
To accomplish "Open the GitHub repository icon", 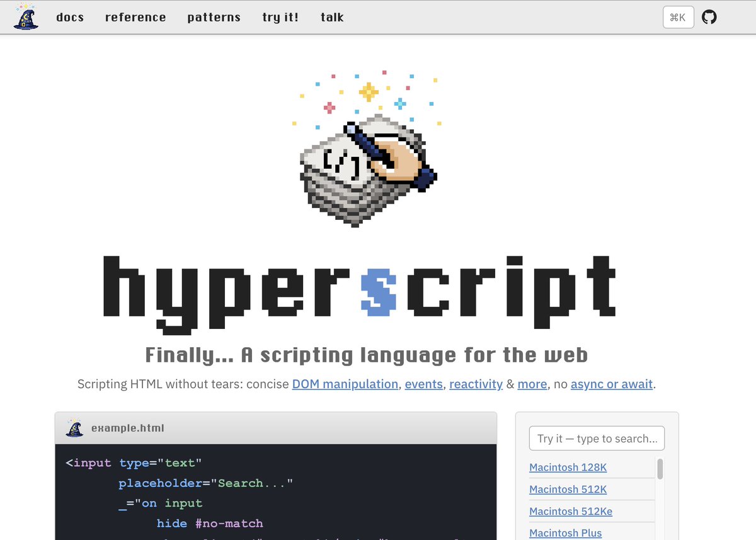I will pyautogui.click(x=709, y=17).
